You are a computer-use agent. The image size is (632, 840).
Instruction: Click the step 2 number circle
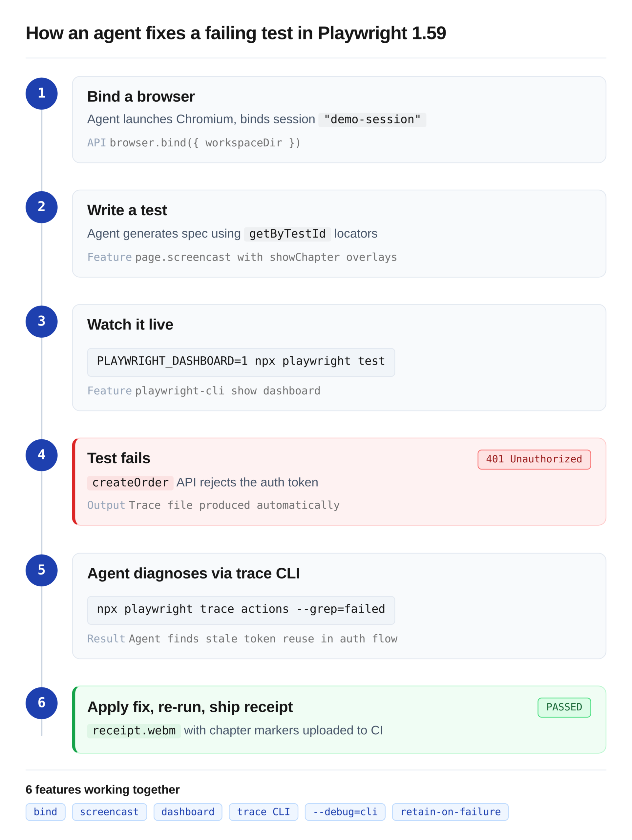(x=41, y=207)
